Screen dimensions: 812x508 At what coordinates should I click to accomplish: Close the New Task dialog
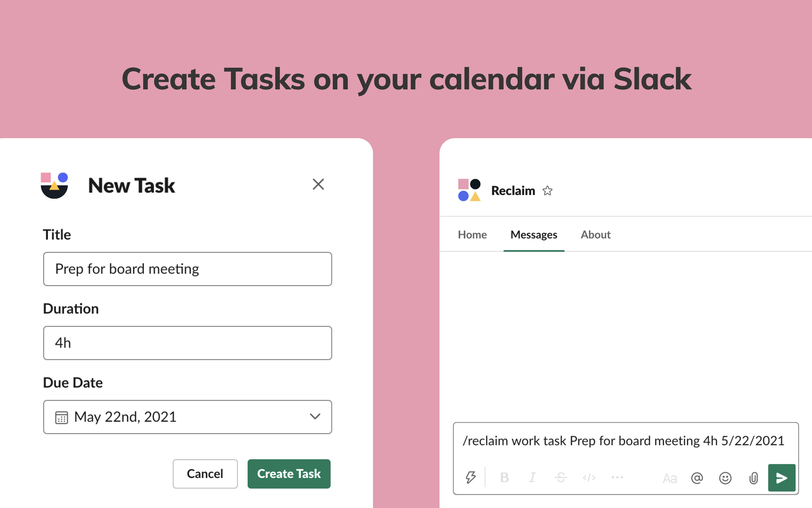(318, 184)
